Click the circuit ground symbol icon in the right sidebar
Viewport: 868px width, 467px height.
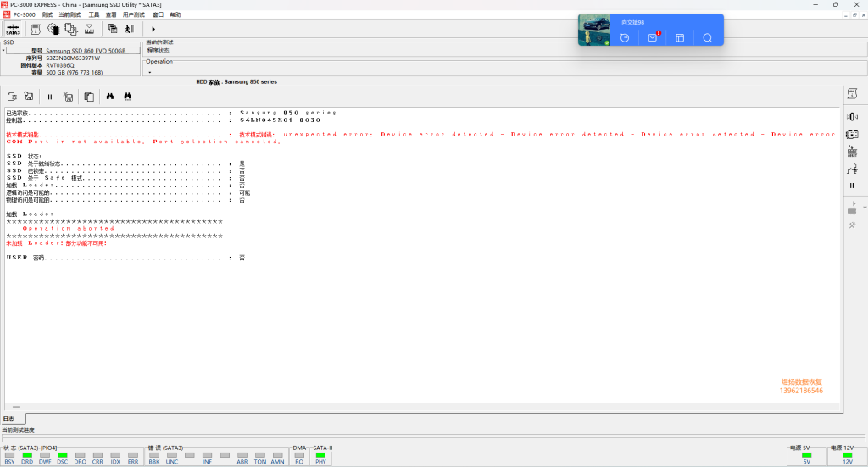point(852,170)
